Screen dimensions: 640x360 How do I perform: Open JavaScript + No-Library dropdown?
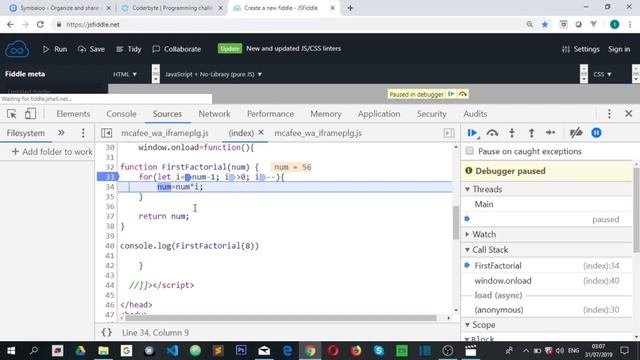(x=213, y=74)
